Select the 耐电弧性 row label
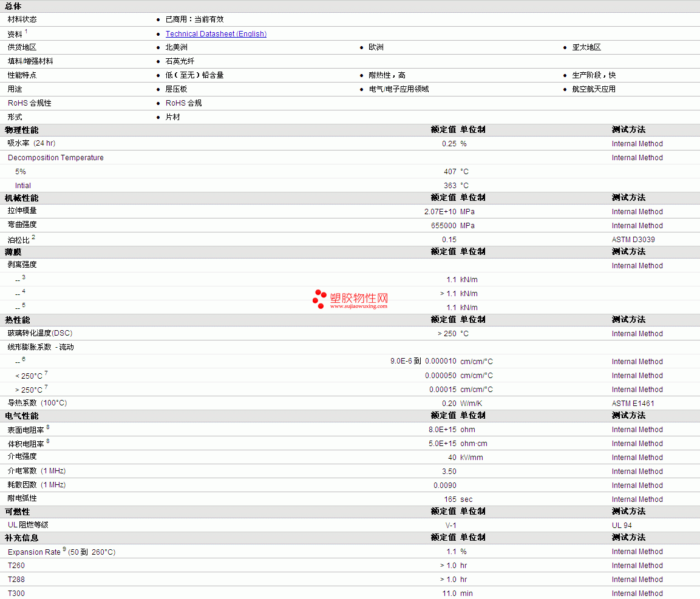700x599 pixels. click(22, 499)
